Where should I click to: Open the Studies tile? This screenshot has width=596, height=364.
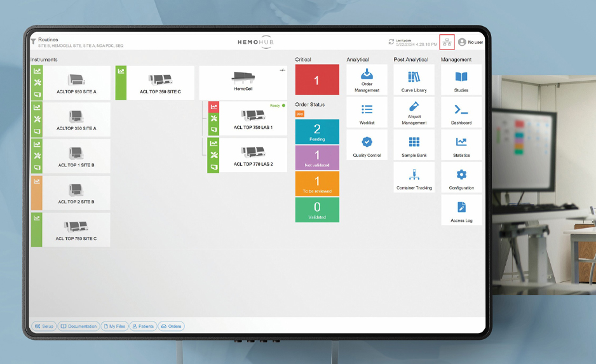point(461,79)
